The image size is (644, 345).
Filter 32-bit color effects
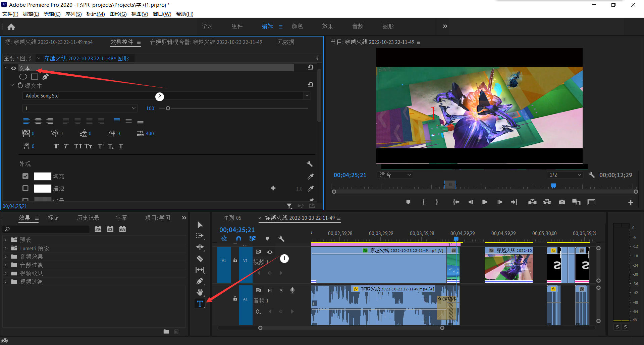coord(110,229)
